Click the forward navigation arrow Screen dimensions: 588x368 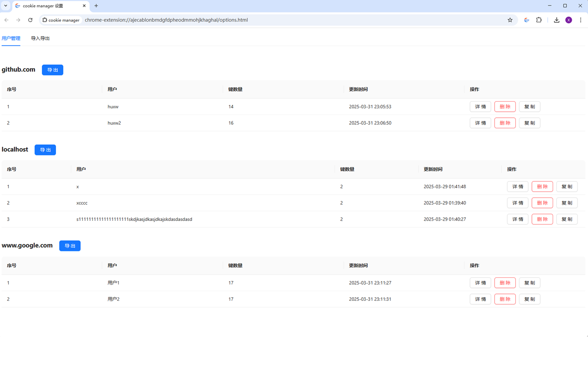pos(18,20)
